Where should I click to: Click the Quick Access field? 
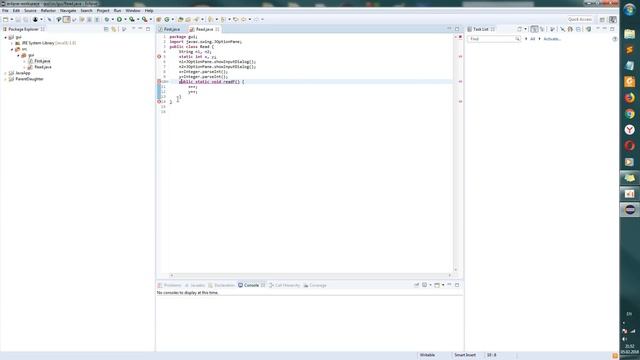tap(580, 19)
